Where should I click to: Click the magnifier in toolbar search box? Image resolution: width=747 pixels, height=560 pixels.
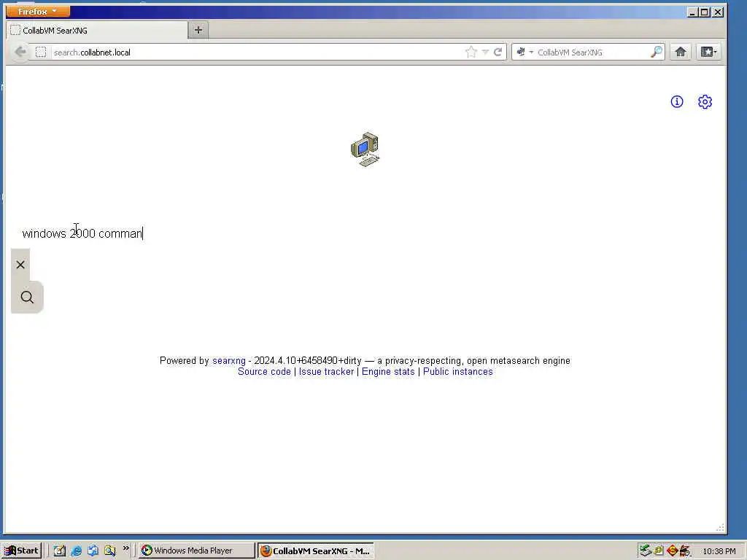[657, 52]
